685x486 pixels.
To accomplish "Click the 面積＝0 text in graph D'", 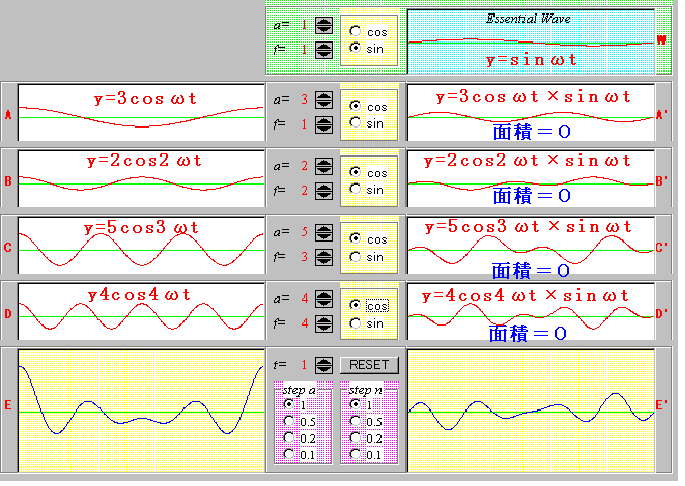I will 528,334.
